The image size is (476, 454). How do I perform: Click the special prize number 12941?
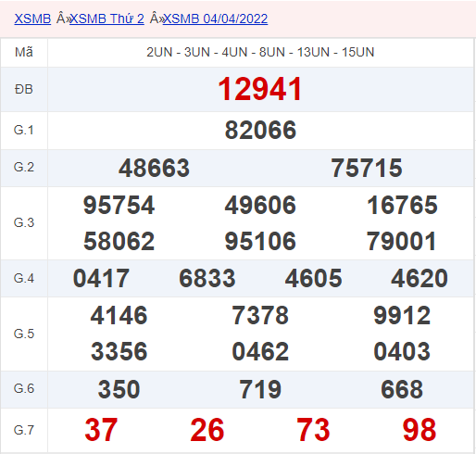point(260,89)
